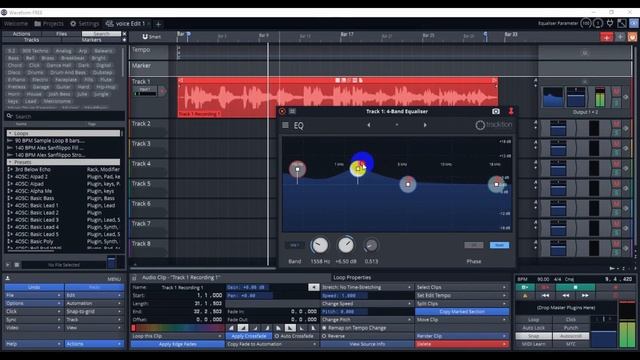640x360 pixels.
Task: Toggle the Loop transport button
Action: click(533, 320)
